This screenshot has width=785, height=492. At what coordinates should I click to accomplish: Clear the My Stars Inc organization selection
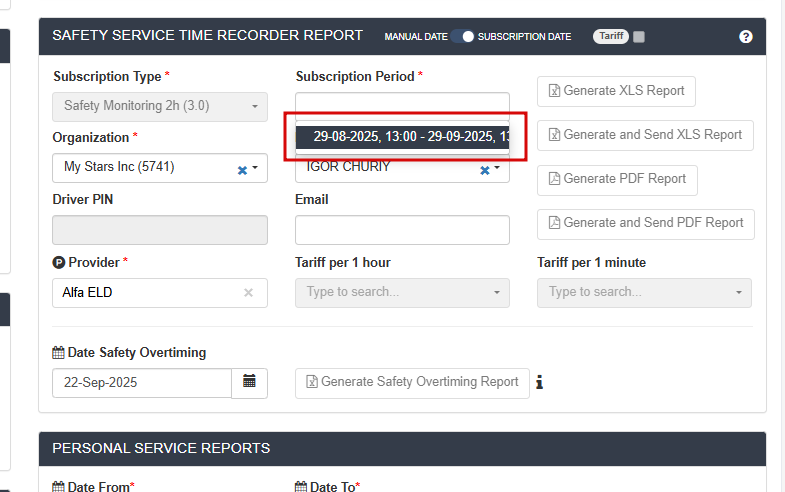242,170
